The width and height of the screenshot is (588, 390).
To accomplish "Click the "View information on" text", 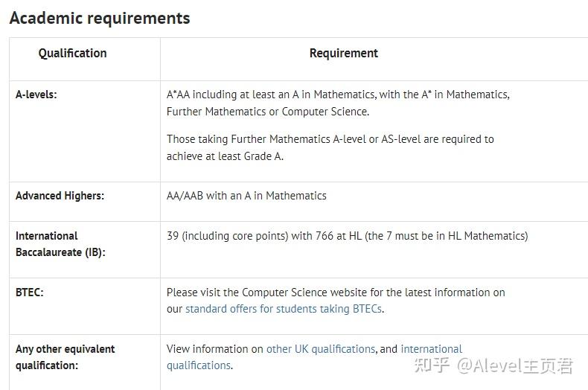I will (x=215, y=348).
